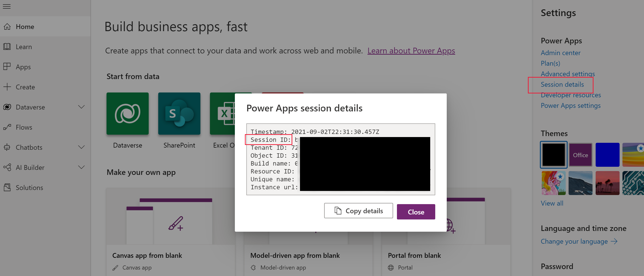Click the Office theme swatch
This screenshot has height=276, width=644.
(580, 155)
